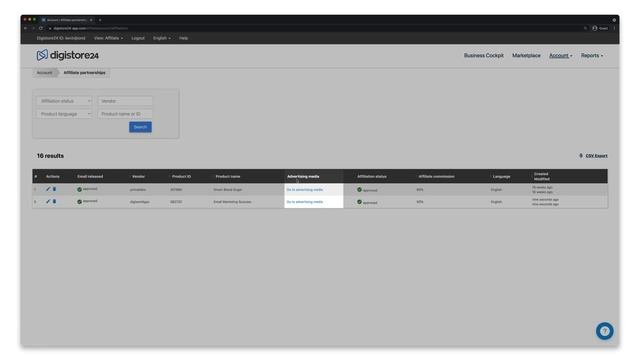Open the Affiliation status dropdown filter

[x=64, y=101]
